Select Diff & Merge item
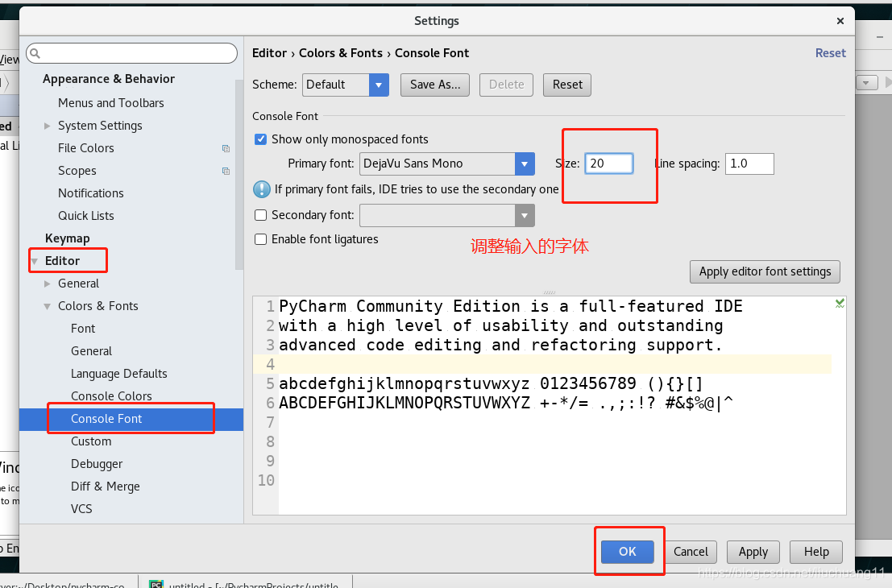This screenshot has height=588, width=892. pos(106,487)
